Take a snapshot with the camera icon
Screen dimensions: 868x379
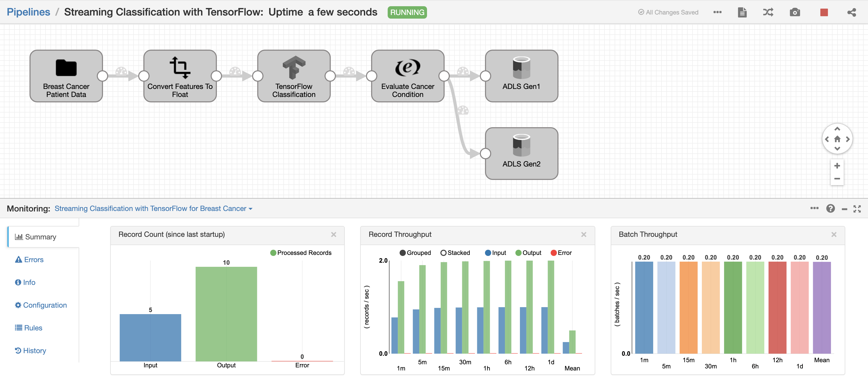[x=795, y=12]
